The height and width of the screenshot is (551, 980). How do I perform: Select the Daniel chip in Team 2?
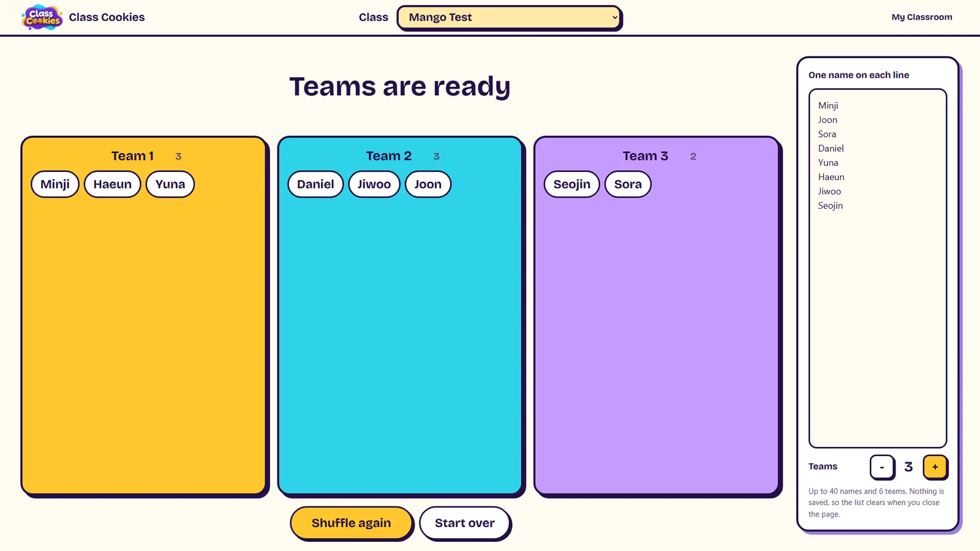315,184
